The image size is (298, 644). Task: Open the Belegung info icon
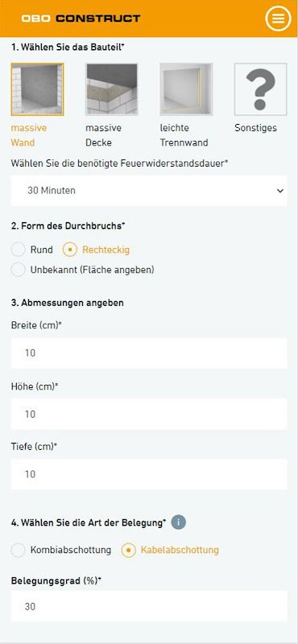click(x=179, y=522)
